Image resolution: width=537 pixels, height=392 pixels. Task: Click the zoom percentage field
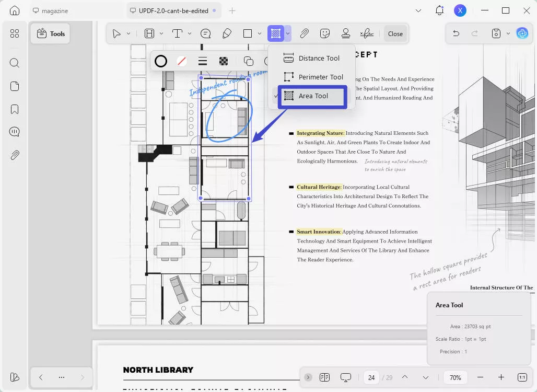point(455,377)
